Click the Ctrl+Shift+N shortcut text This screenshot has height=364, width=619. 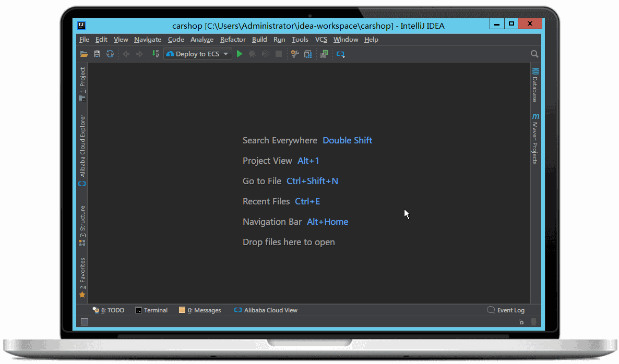pyautogui.click(x=312, y=181)
